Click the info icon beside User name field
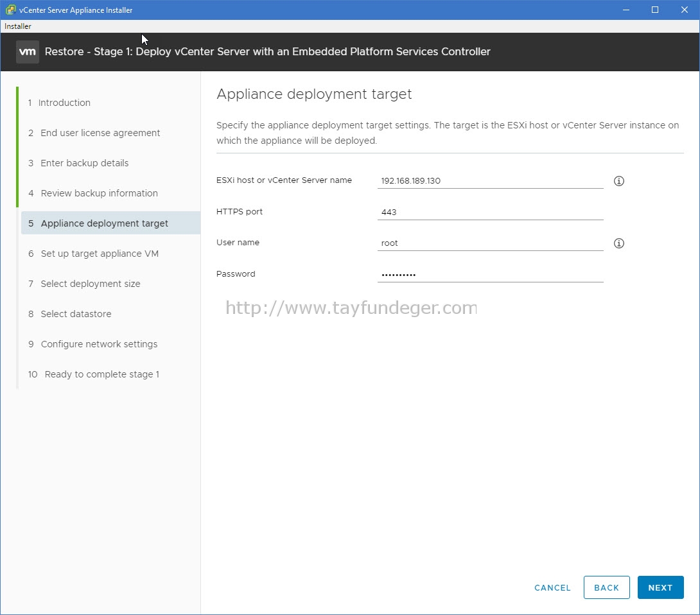Image resolution: width=700 pixels, height=615 pixels. [x=618, y=243]
